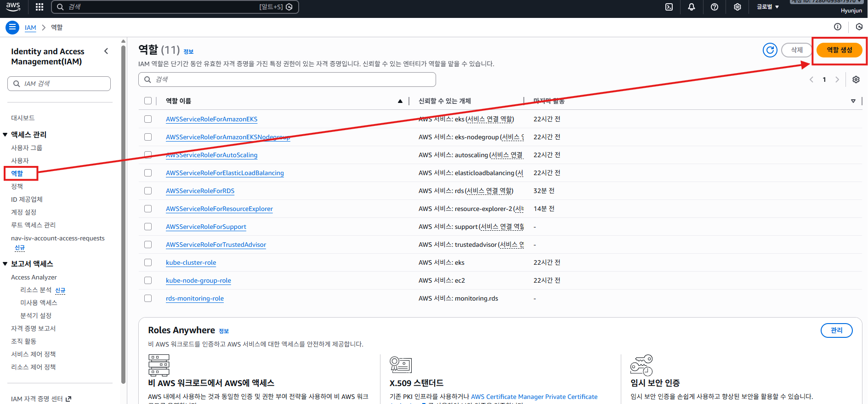Toggle the select-all roles header checkbox

148,101
